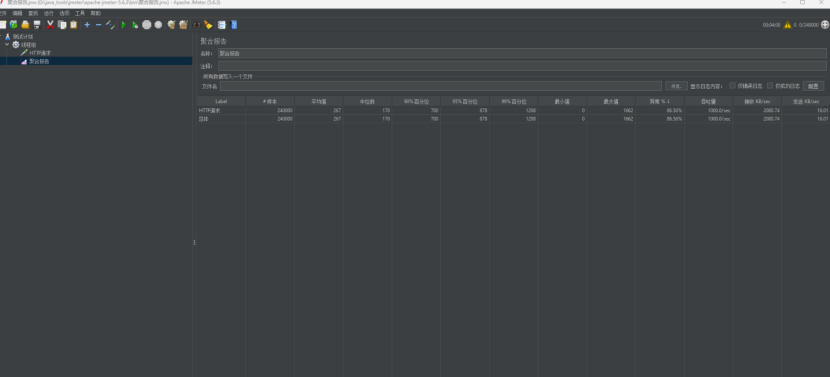Viewport: 830px width, 377px height.
Task: Enable the successes-only log checkbox
Action: 770,85
